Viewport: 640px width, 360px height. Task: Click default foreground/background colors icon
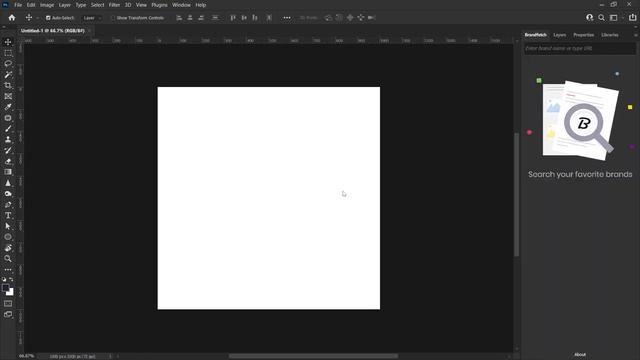coord(4,280)
